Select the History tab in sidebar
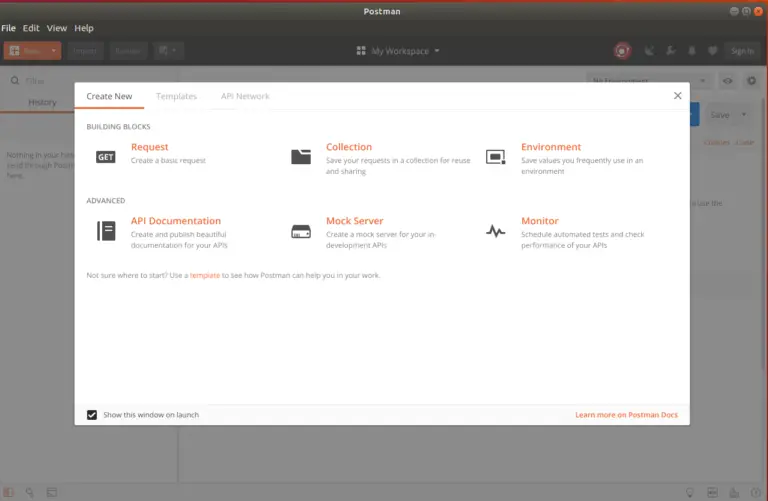Screen dimensions: 768x501 pos(42,102)
